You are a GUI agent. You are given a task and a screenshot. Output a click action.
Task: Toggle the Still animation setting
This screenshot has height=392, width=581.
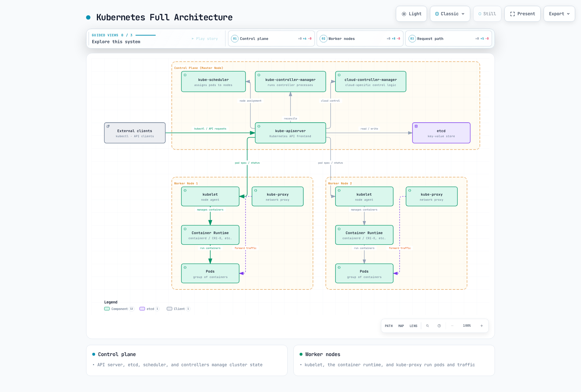click(487, 14)
